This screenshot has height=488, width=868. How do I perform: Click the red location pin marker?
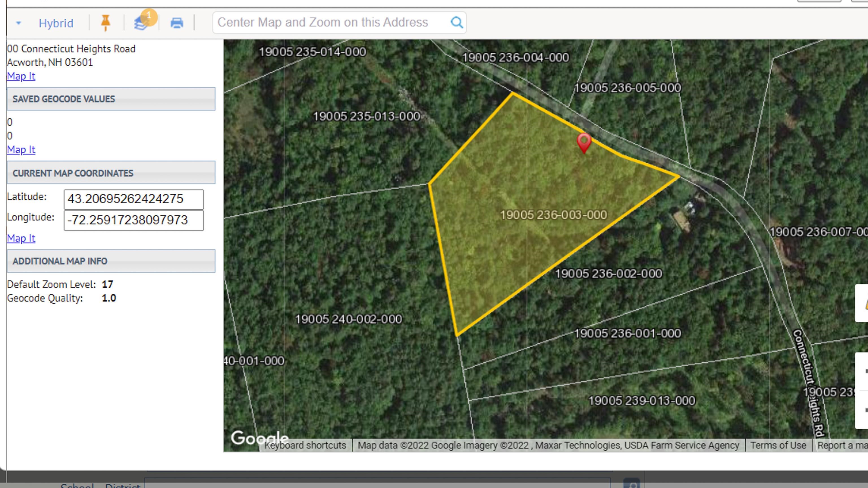coord(584,143)
